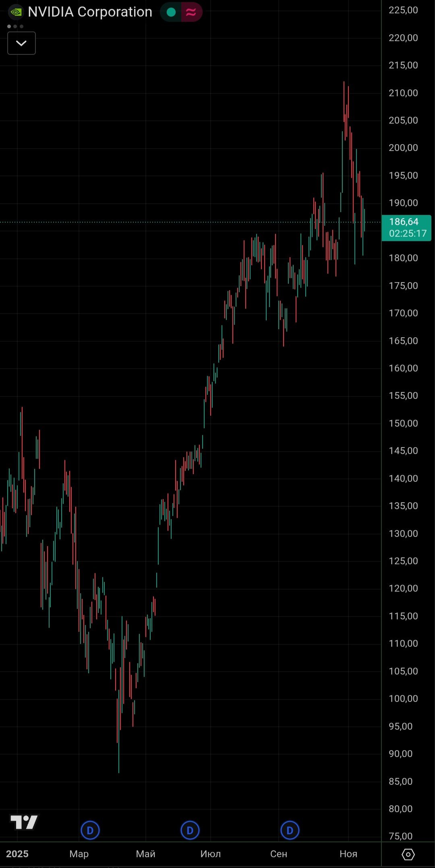Collapse the legend with the chevron button
Image resolution: width=435 pixels, height=868 pixels.
(x=21, y=43)
